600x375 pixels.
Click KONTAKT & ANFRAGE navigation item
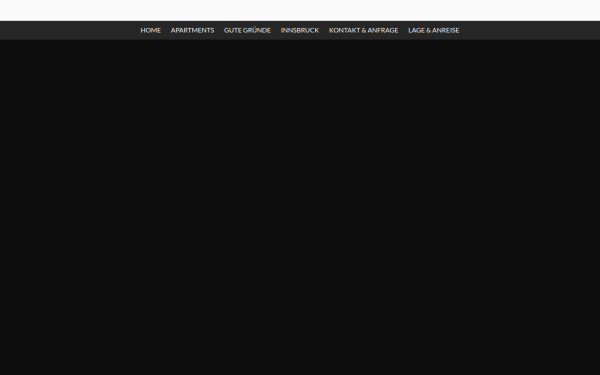[x=364, y=30]
